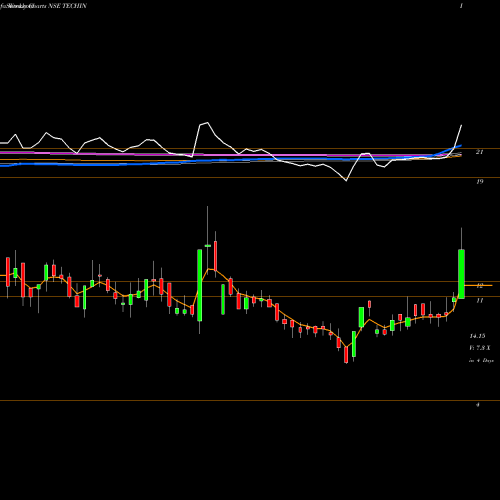Click the 11 price axis label

[479, 301]
